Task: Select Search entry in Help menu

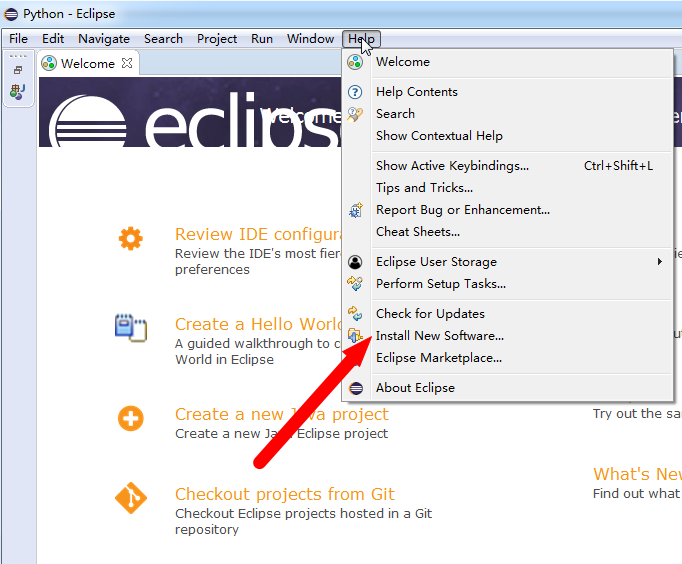Action: (508, 114)
